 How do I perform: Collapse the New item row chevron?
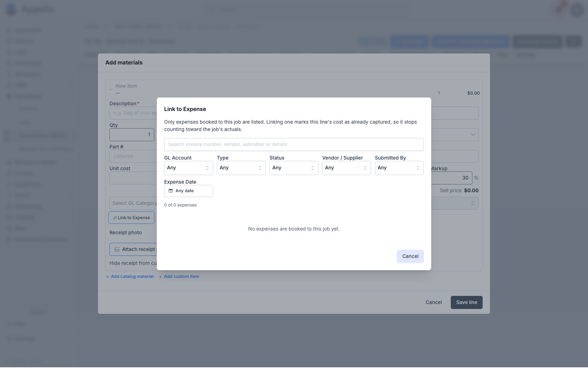(x=111, y=89)
